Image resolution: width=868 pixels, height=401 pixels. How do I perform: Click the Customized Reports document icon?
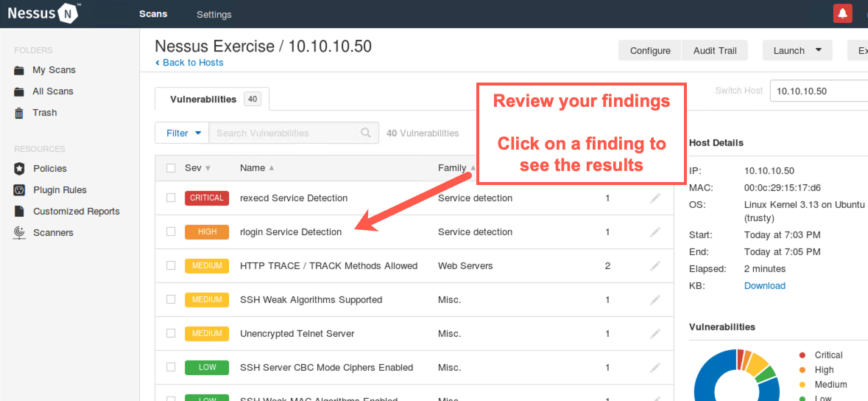pos(19,212)
